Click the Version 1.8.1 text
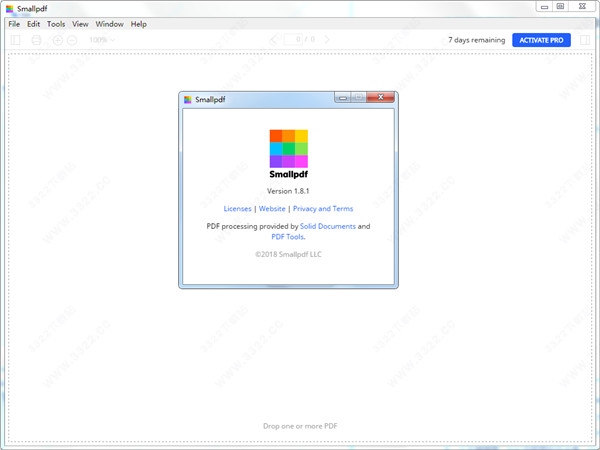Image resolution: width=600 pixels, height=450 pixels. pyautogui.click(x=288, y=191)
